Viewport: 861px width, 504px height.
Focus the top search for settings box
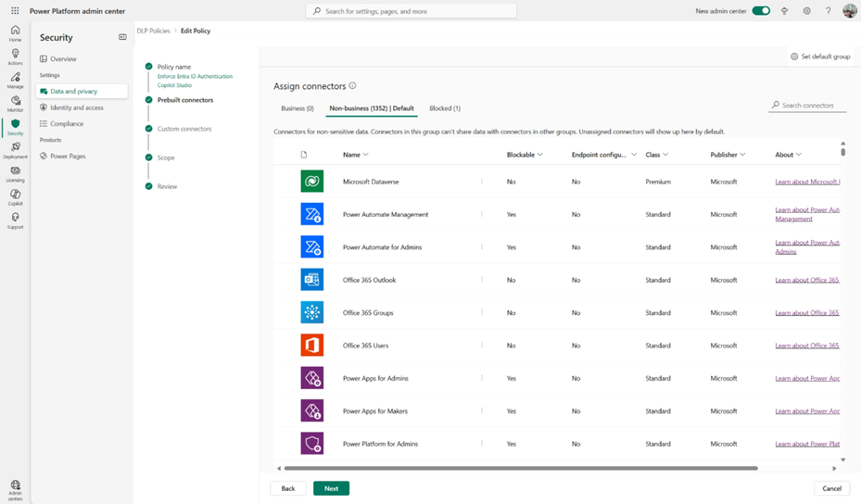pyautogui.click(x=411, y=11)
